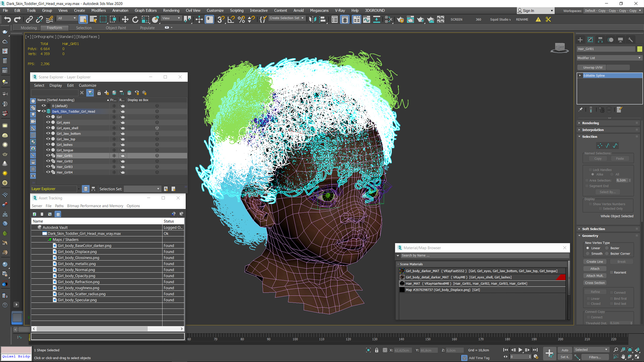
Task: Choose the Select Object tool
Action: point(83,19)
